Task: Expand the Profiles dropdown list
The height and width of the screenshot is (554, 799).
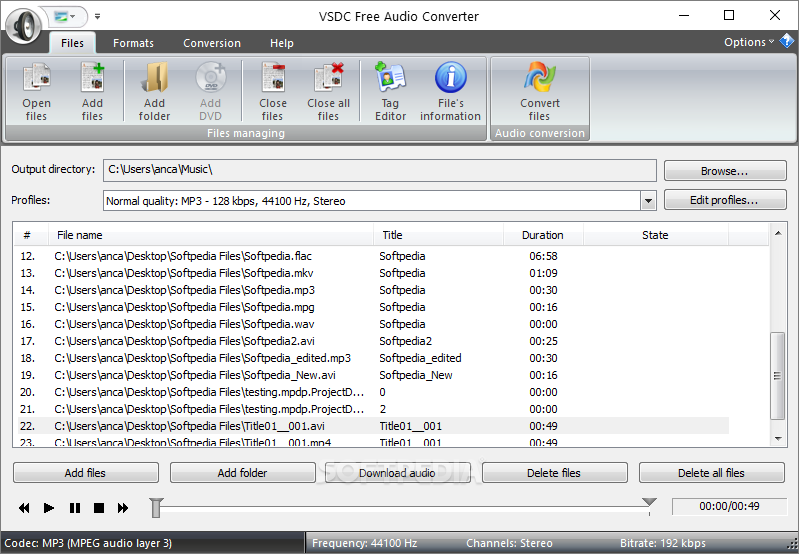Action: [648, 201]
